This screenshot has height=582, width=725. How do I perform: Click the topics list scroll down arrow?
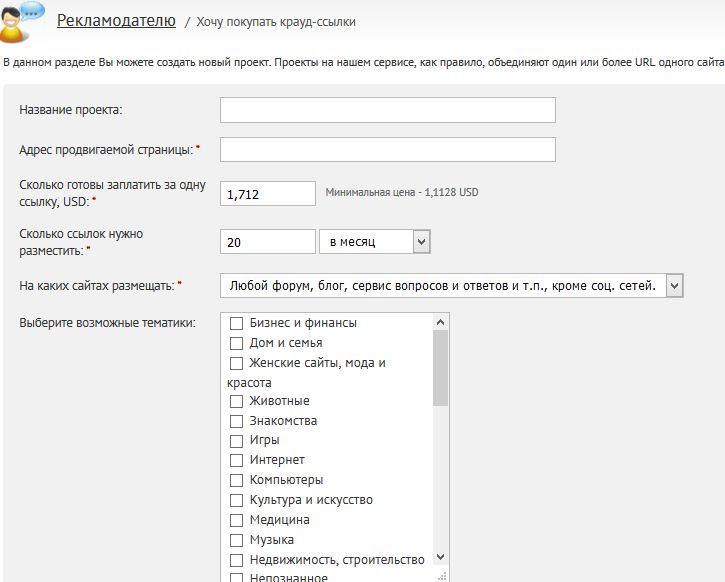pos(441,557)
